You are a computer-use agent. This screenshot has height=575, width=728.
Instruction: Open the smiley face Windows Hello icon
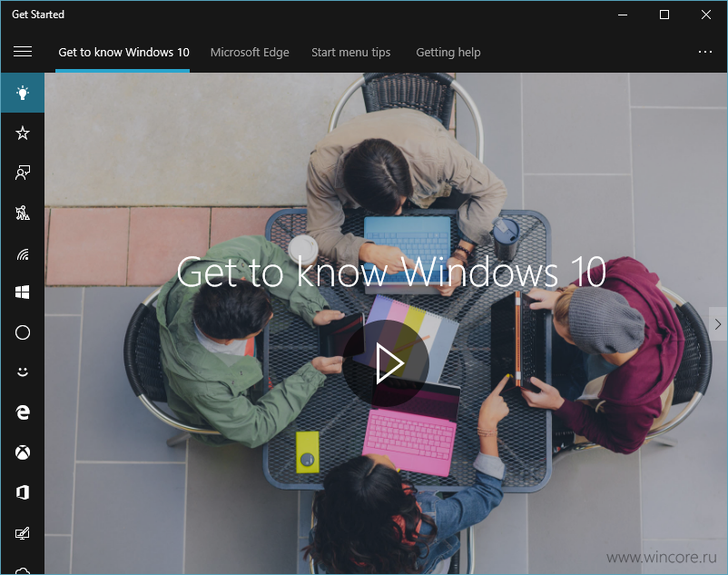click(x=23, y=372)
